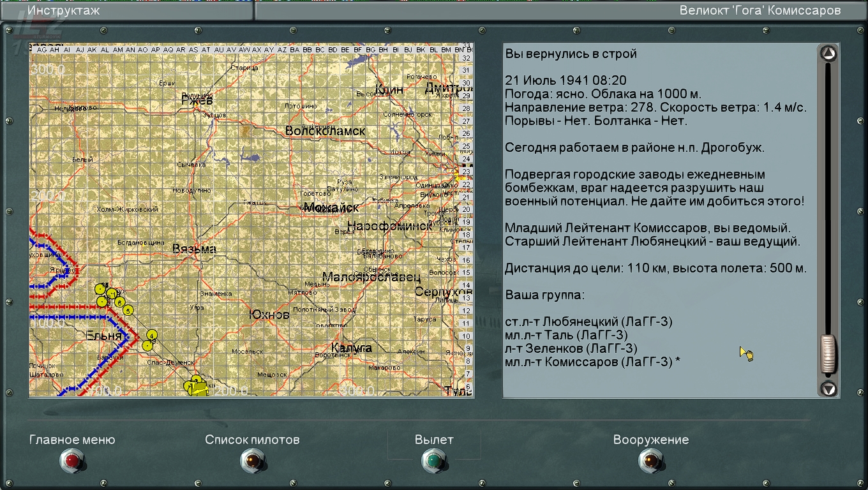The width and height of the screenshot is (868, 490).
Task: Click Алексин on the map
Action: click(x=410, y=352)
